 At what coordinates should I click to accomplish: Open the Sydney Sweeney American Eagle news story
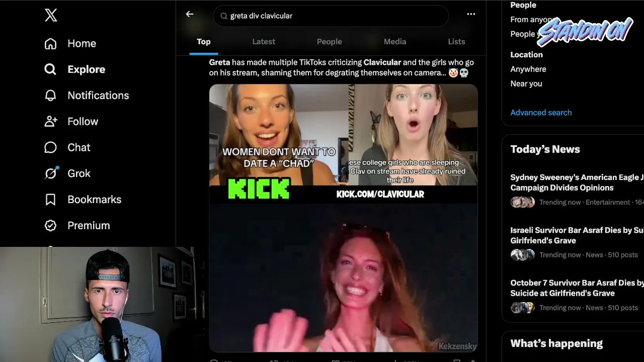coord(577,190)
